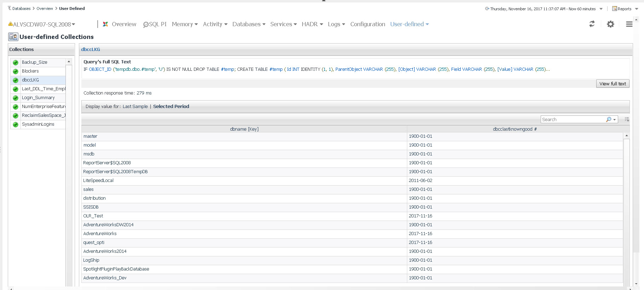Open the hamburger menu icon
Image resolution: width=644 pixels, height=290 pixels.
click(629, 24)
